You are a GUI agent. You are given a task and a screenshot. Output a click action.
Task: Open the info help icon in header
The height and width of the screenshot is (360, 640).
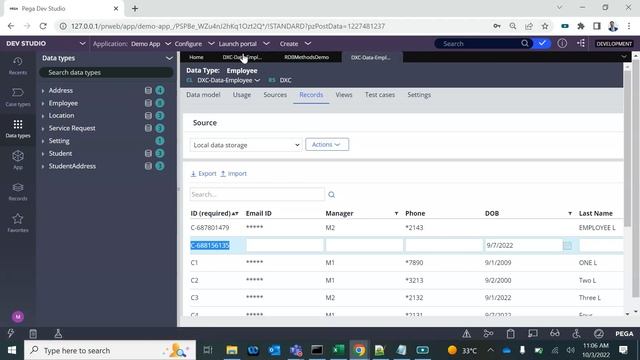(562, 43)
